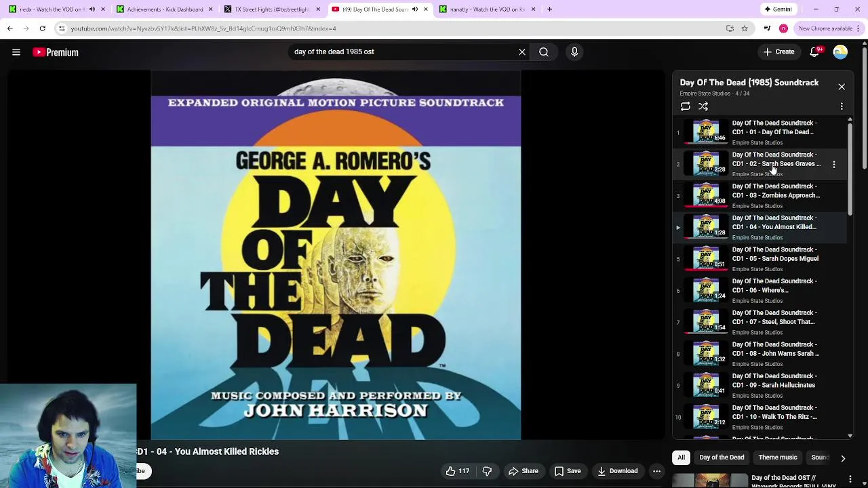Screen dimensions: 868x488
Task: Select the Theme music chip
Action: pos(778,457)
